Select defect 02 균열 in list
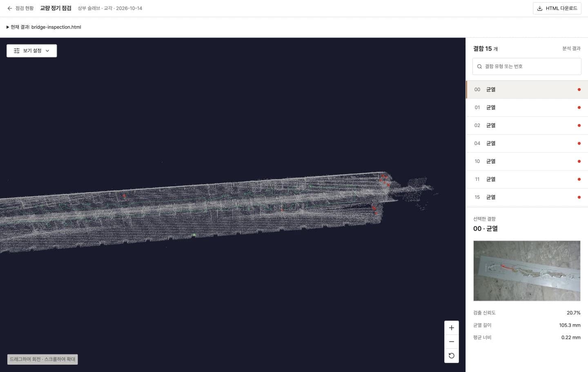588x372 pixels. tap(527, 126)
